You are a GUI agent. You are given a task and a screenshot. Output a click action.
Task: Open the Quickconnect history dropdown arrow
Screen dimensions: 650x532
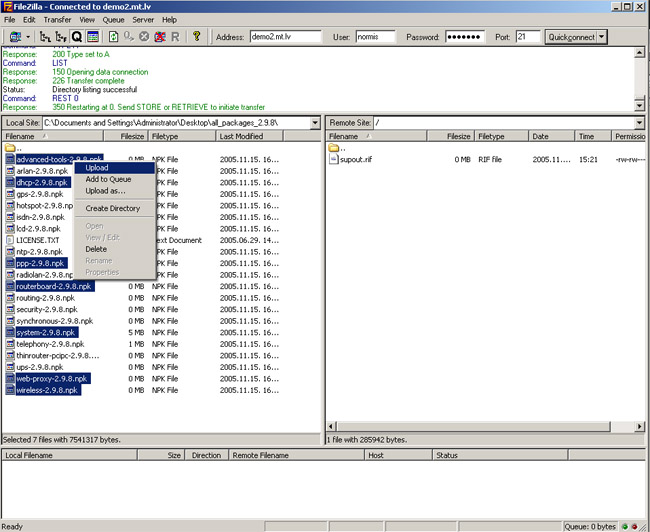click(x=601, y=37)
